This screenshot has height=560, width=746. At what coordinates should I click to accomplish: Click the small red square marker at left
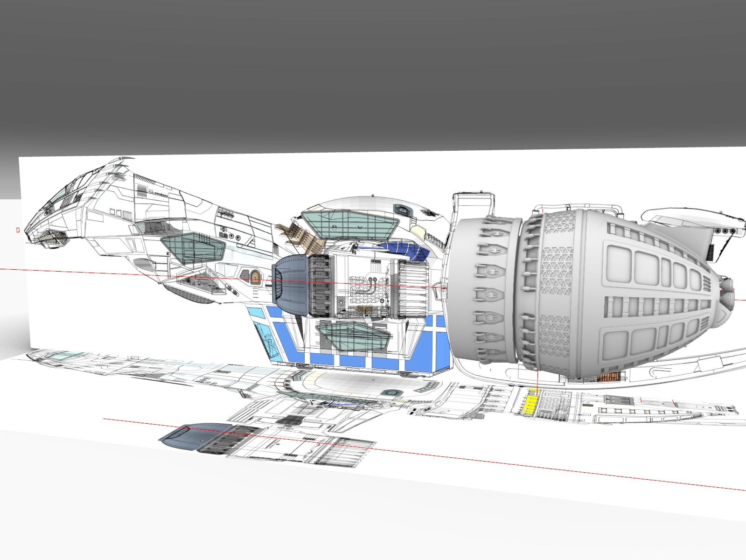tap(18, 230)
